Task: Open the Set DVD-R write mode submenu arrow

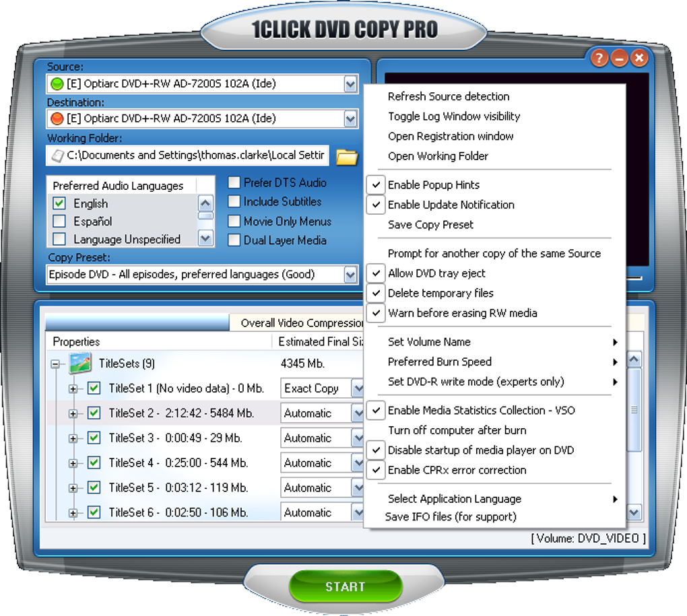Action: (x=615, y=382)
